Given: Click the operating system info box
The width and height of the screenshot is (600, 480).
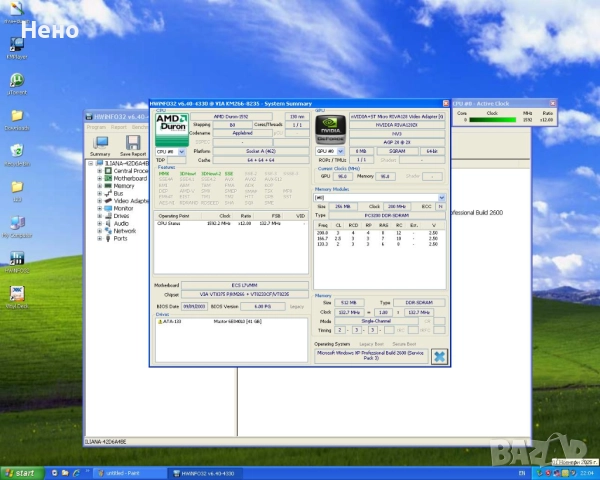Looking at the screenshot, I should [x=371, y=356].
